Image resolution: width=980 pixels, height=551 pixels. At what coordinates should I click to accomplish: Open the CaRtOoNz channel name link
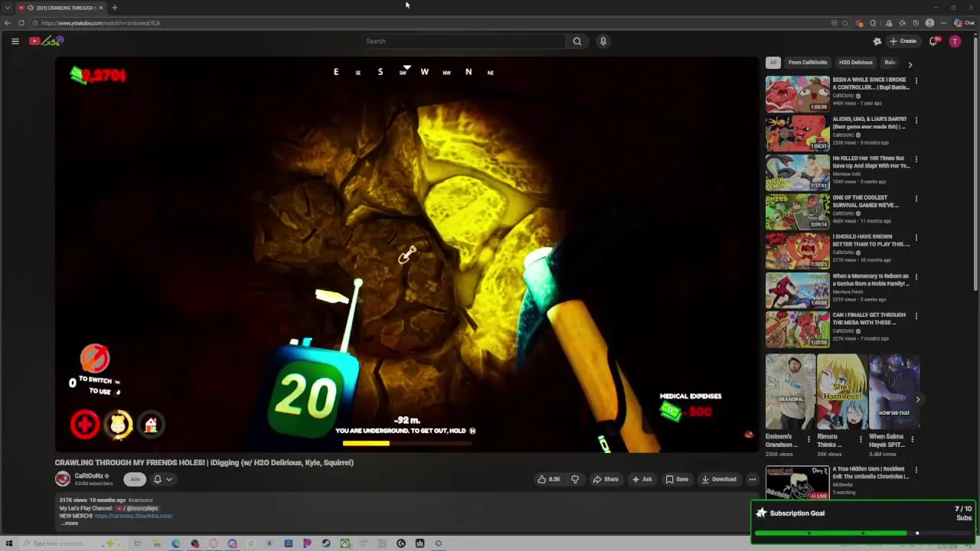point(89,476)
